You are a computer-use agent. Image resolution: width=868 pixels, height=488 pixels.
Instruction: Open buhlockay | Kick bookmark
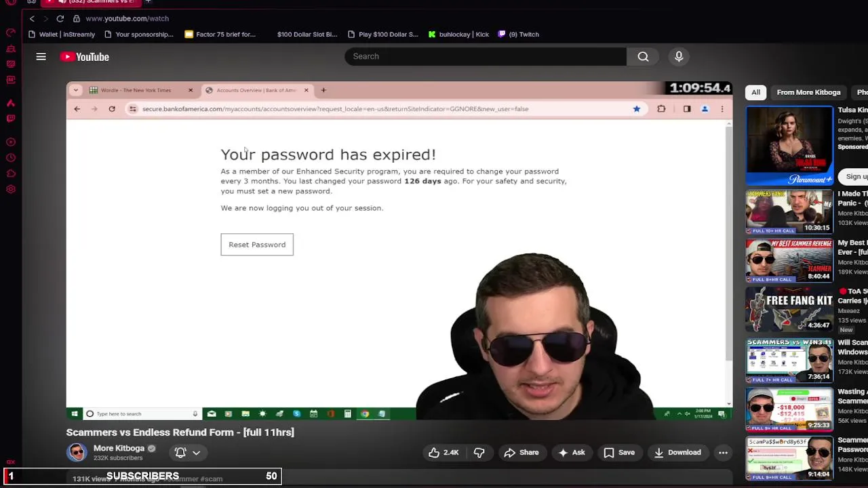(x=458, y=35)
